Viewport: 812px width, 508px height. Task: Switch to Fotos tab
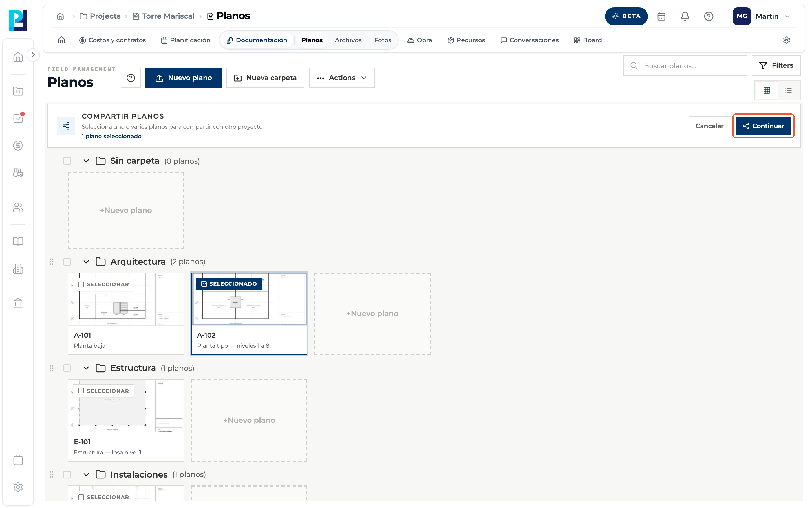click(383, 40)
